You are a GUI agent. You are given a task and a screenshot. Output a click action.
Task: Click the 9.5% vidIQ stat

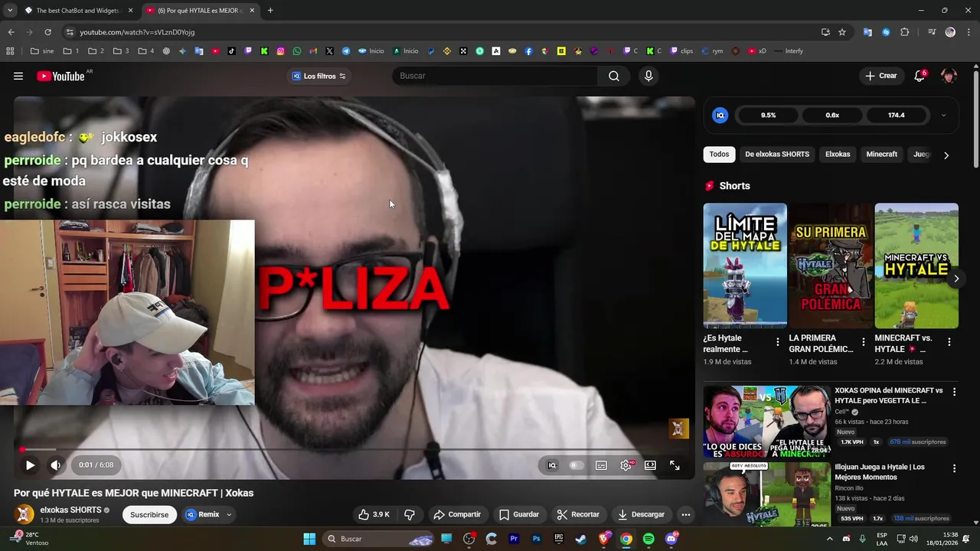point(768,116)
